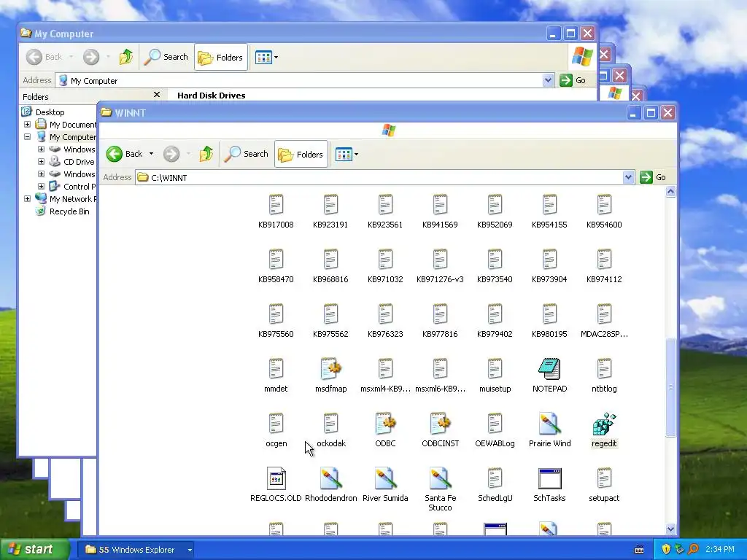Viewport: 747px width, 560px height.
Task: Click the scroll down arrow in WINNT
Action: click(671, 529)
